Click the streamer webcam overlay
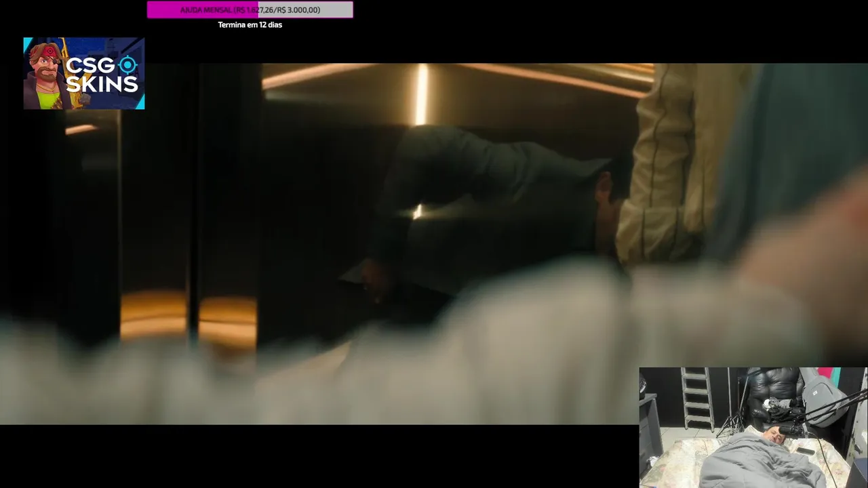Screen dimensions: 868x488 click(753, 428)
